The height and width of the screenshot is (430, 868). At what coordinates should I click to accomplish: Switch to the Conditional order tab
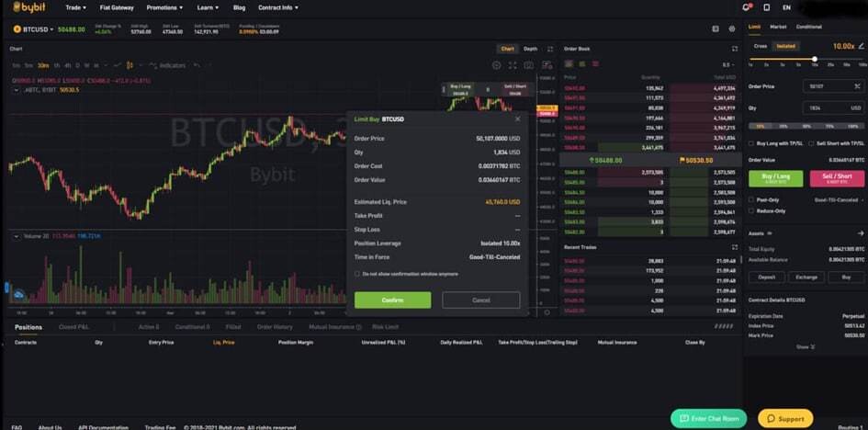(x=809, y=27)
